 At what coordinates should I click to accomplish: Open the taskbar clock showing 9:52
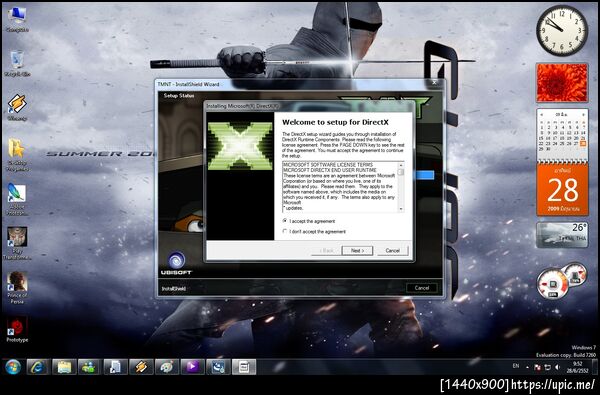(x=578, y=367)
